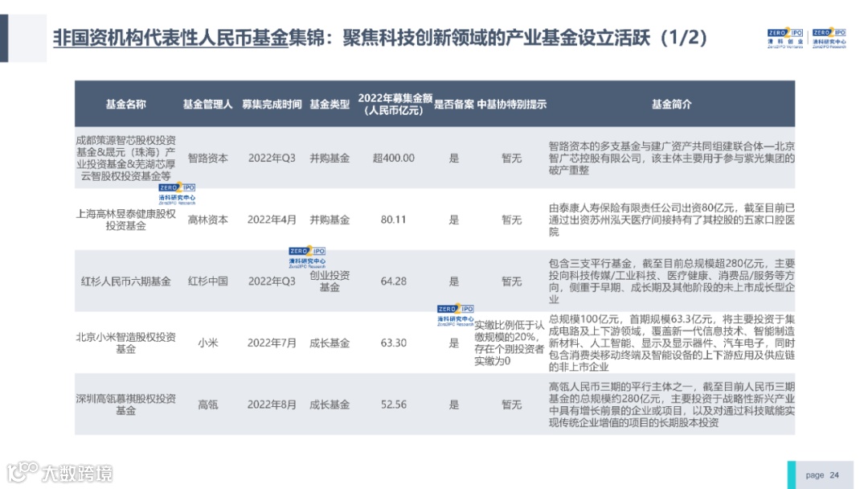Select 暂无 in the 红杉中国 row

click(511, 281)
